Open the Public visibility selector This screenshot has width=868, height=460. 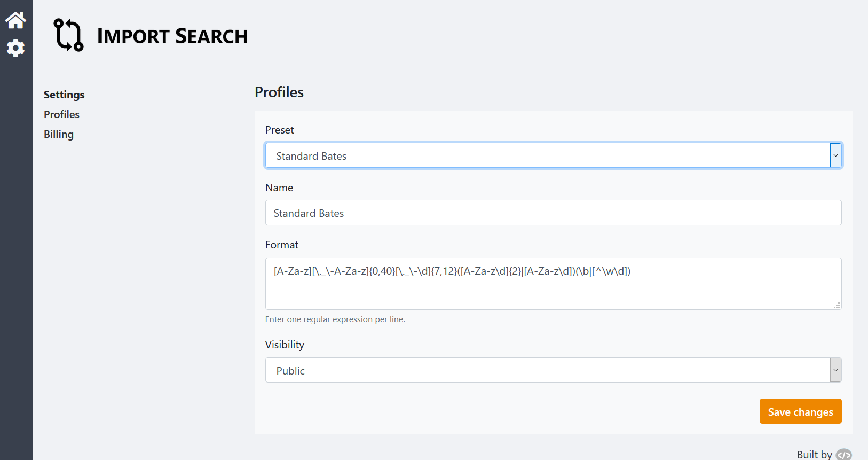547,370
